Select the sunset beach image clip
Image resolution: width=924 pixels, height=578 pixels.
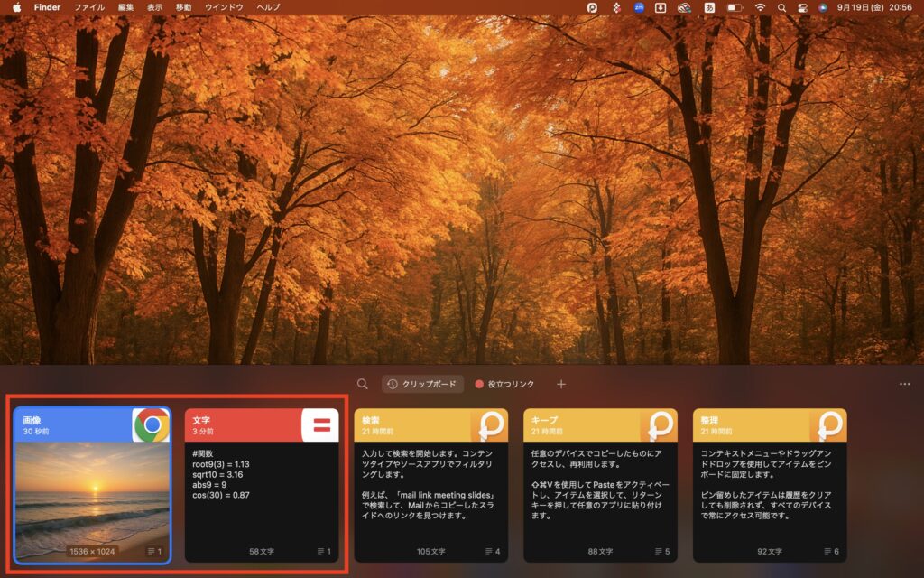tap(92, 497)
